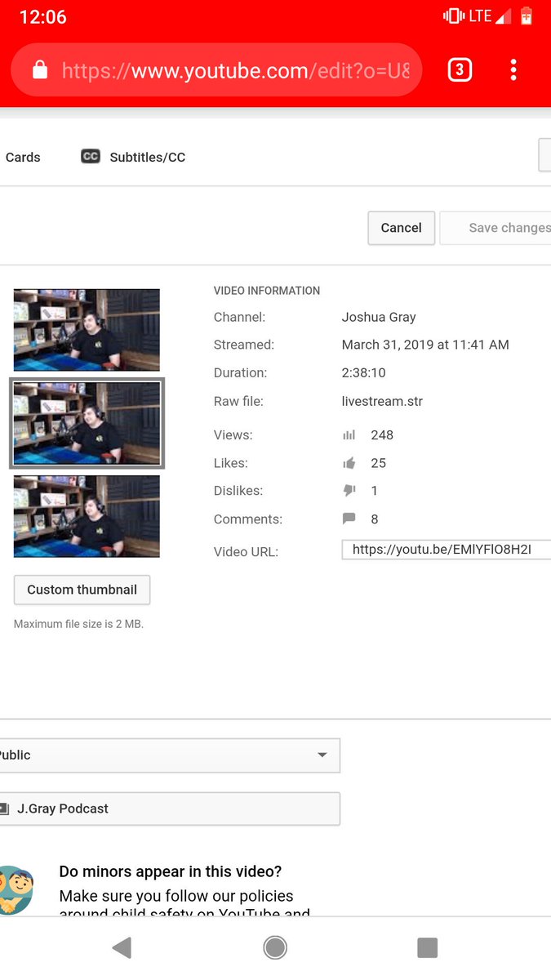Click the 'Maximum file size is 2 MB.' note
The height and width of the screenshot is (980, 551).
click(78, 624)
